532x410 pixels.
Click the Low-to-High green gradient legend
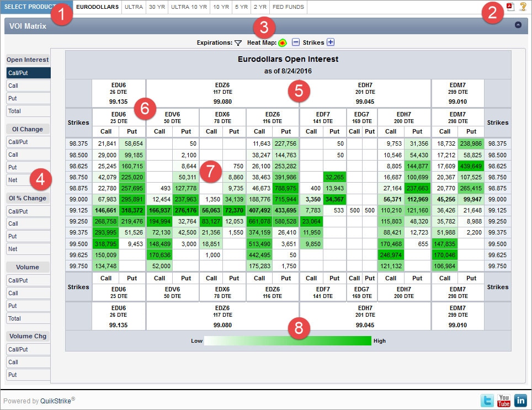287,340
